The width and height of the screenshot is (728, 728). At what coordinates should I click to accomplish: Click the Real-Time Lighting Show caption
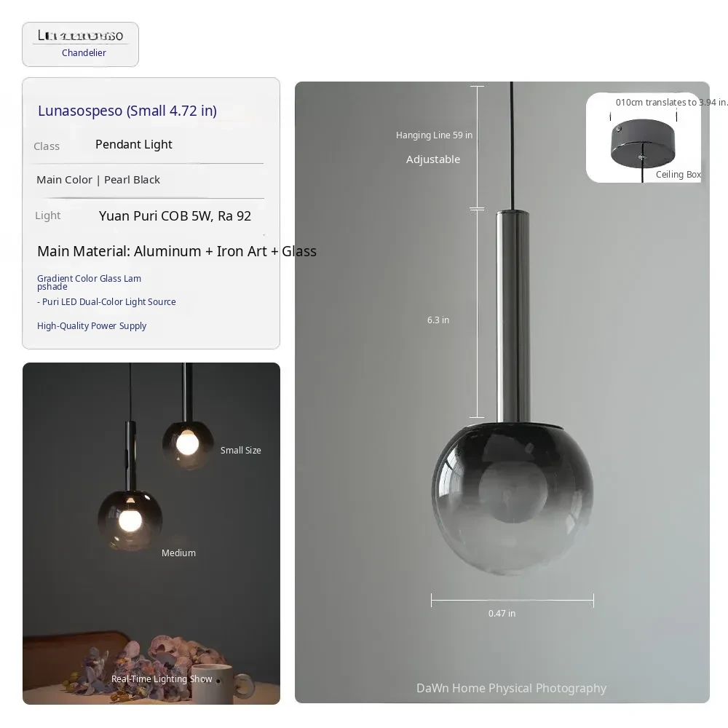(162, 678)
